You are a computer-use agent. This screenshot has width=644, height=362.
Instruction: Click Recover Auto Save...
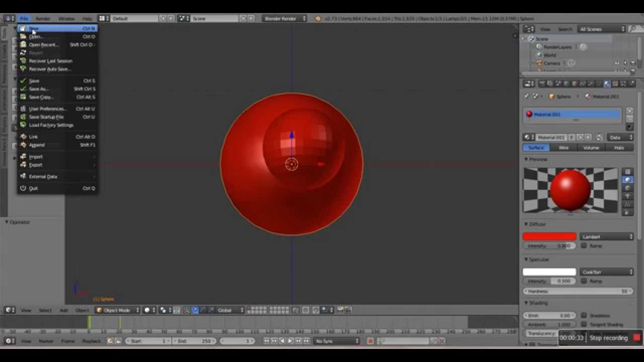click(57, 69)
